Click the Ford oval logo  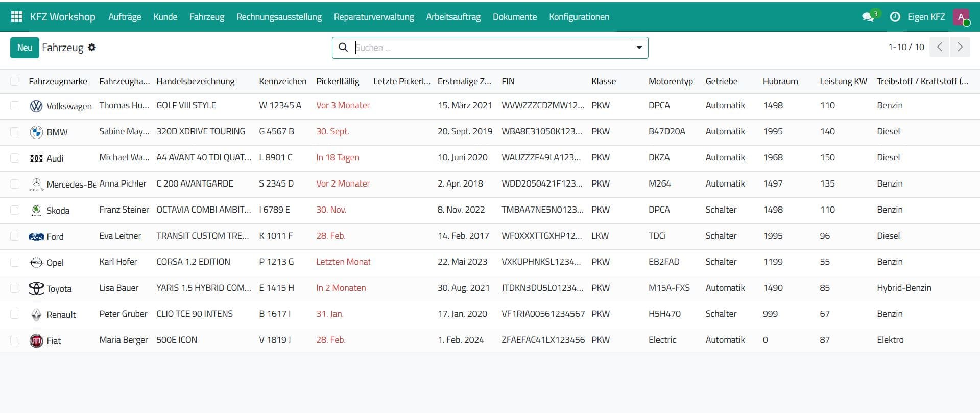pyautogui.click(x=36, y=237)
